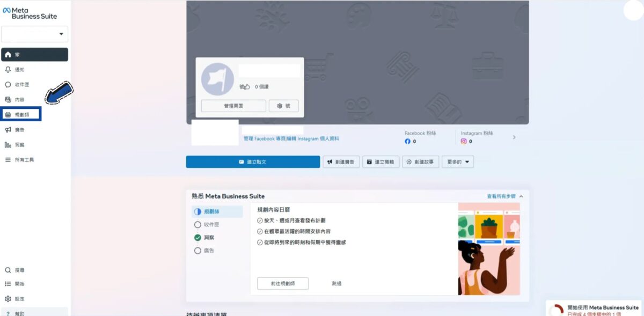
Task: Select the 規劃師 onboarding step
Action: point(218,211)
